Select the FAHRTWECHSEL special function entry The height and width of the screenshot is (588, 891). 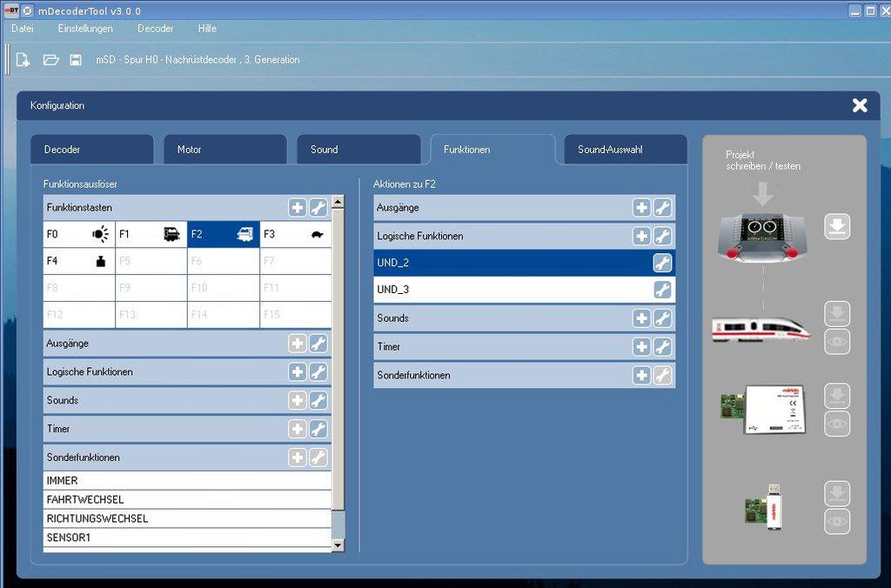(187, 500)
